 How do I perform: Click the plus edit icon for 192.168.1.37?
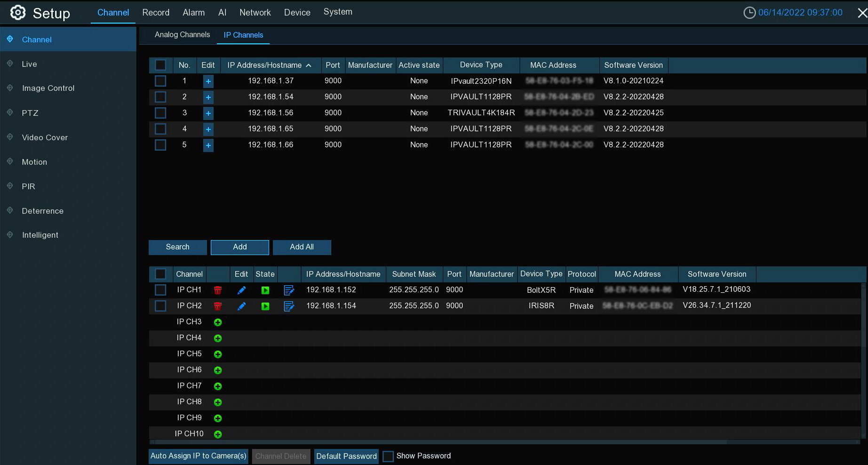[208, 81]
